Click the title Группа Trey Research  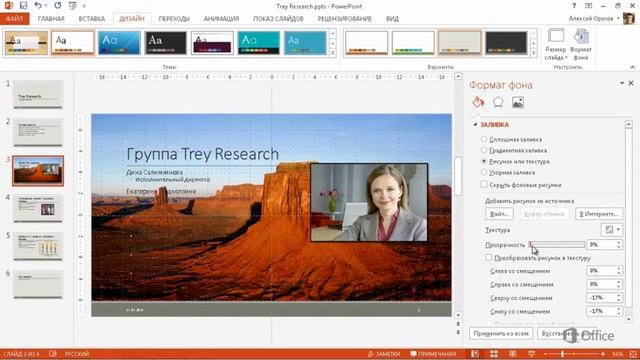(x=202, y=154)
